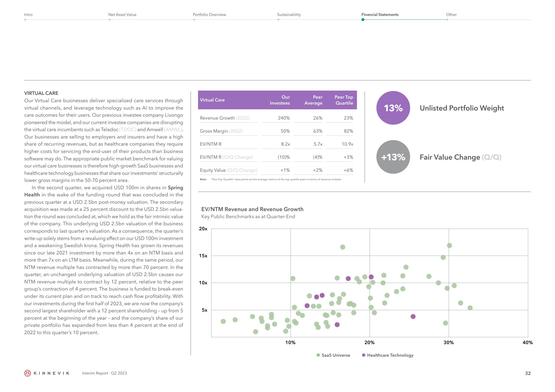This screenshot has height=392, width=555.
Task: Click the 5x y-axis label
Action: [204, 310]
